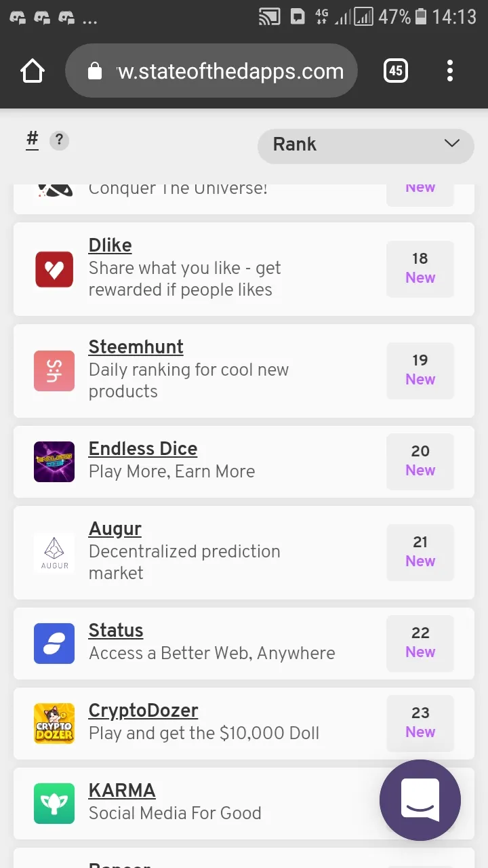Open the CryptoDozer dapp link
488x868 pixels.
click(x=143, y=711)
